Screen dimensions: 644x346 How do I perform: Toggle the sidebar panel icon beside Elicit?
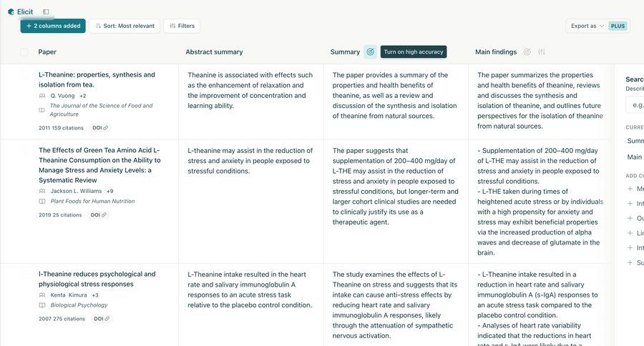click(46, 12)
